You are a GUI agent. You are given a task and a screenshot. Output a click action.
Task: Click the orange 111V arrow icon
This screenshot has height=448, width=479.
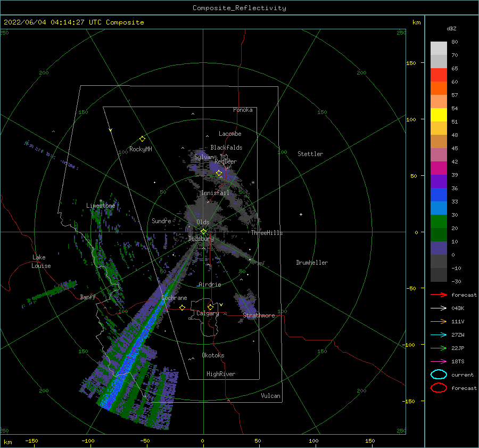[x=439, y=321]
